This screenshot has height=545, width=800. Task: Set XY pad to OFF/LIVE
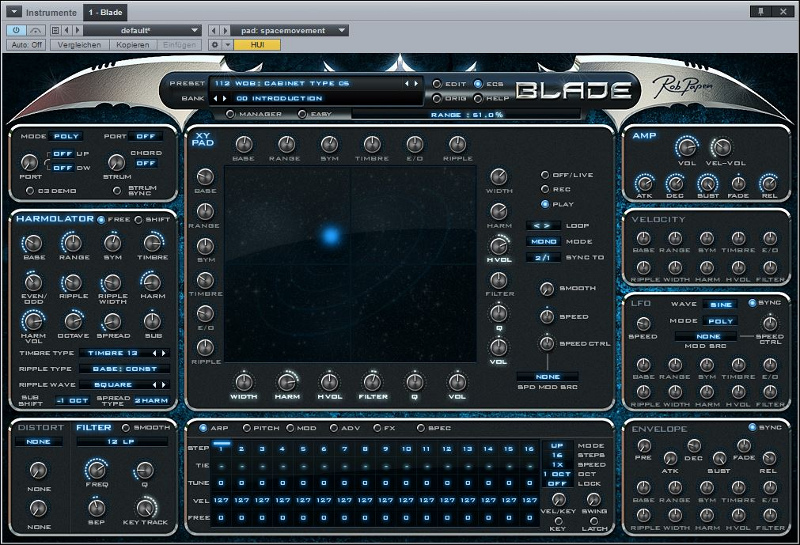click(x=545, y=175)
